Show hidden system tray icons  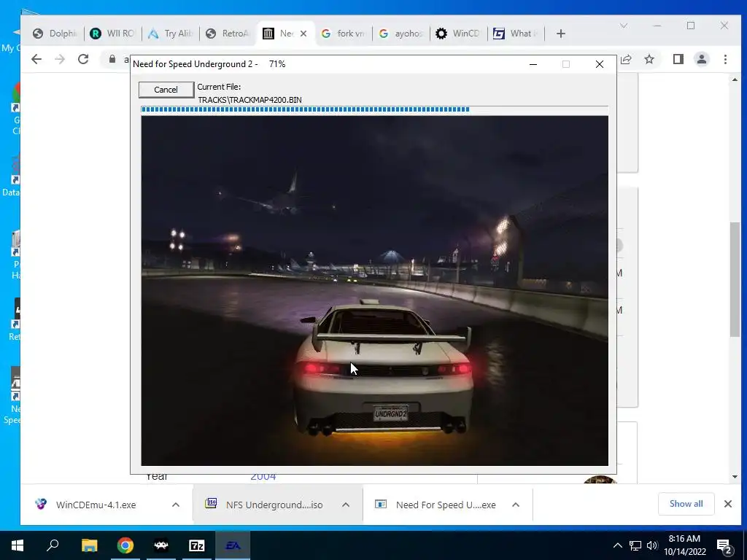[617, 545]
